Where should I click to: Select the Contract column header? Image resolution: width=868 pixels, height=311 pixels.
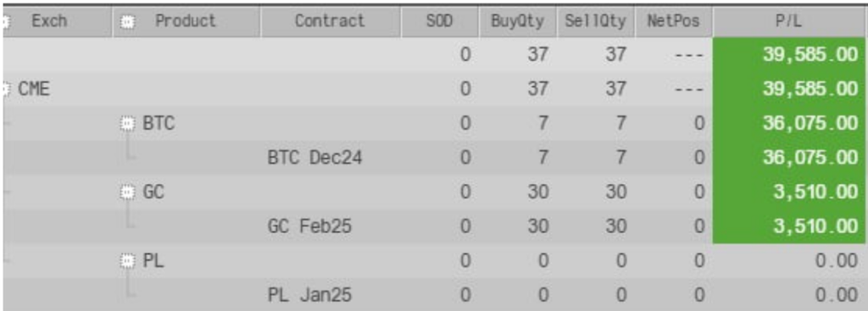[x=331, y=21]
